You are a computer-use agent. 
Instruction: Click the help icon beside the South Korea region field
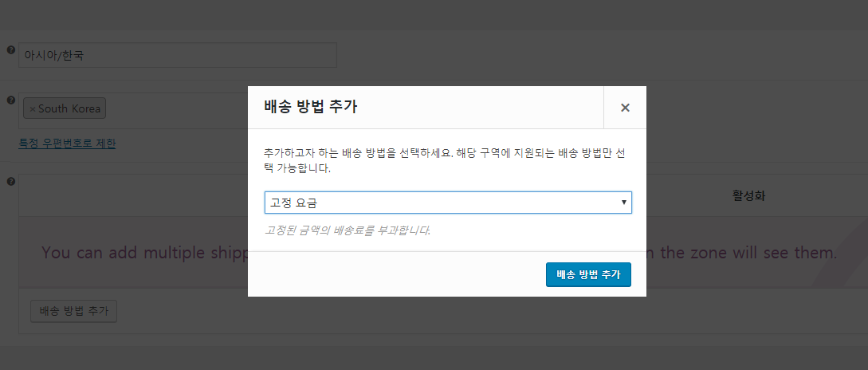coord(10,100)
